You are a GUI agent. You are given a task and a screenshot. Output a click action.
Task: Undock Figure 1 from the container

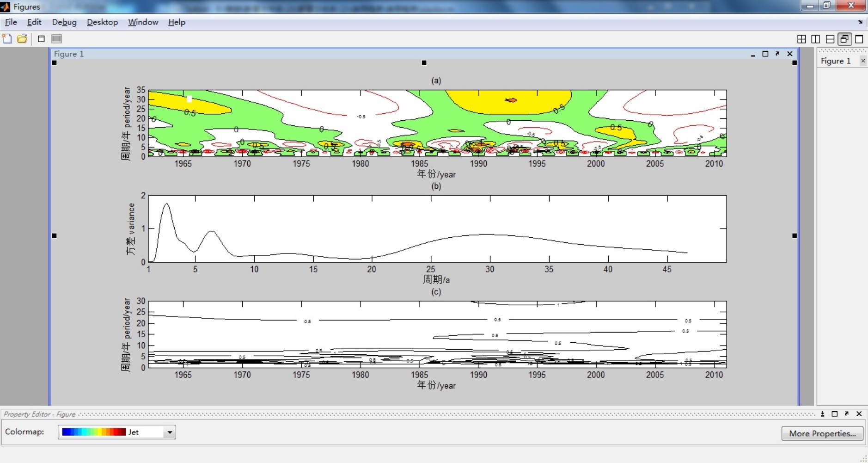(x=777, y=54)
